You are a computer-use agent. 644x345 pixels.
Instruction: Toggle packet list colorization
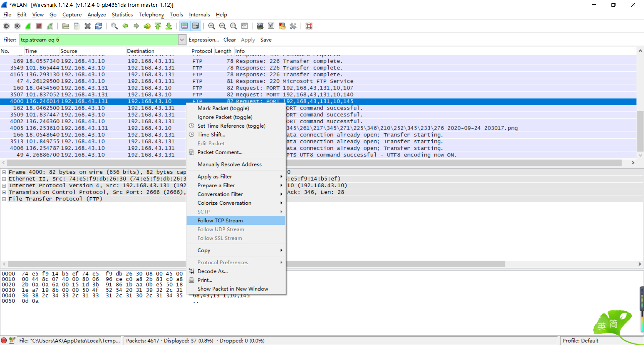(184, 26)
